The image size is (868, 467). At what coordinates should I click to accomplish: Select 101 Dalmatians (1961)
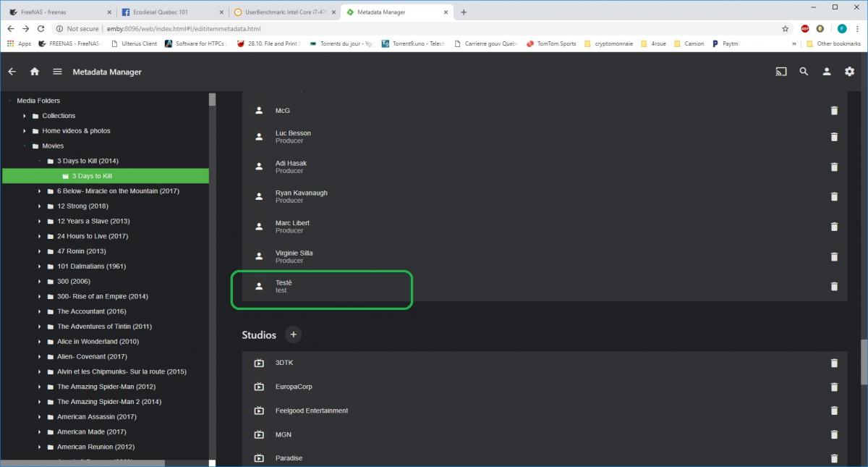[x=91, y=266]
